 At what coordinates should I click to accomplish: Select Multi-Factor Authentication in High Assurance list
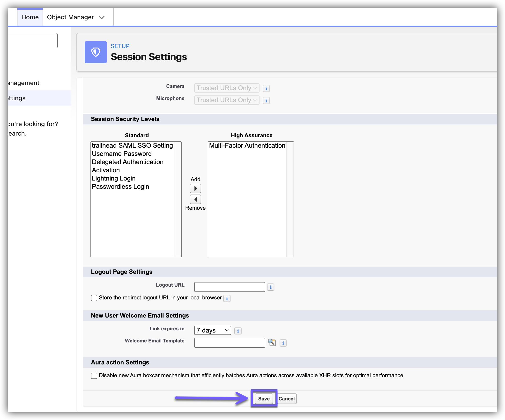(247, 145)
